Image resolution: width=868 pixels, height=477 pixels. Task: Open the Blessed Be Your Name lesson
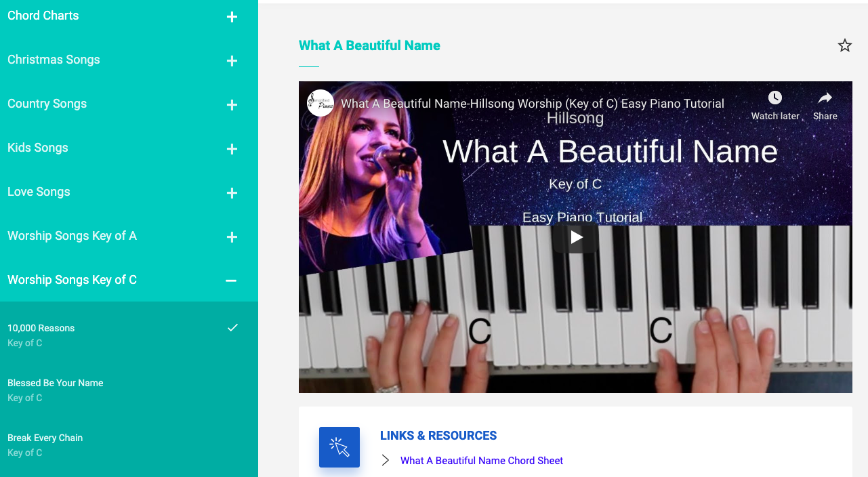tap(129, 390)
